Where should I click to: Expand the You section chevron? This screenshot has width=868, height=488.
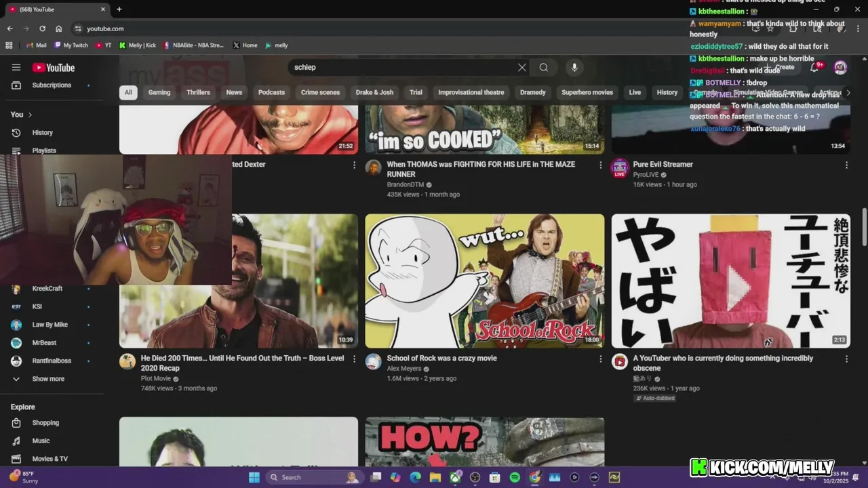tap(30, 115)
